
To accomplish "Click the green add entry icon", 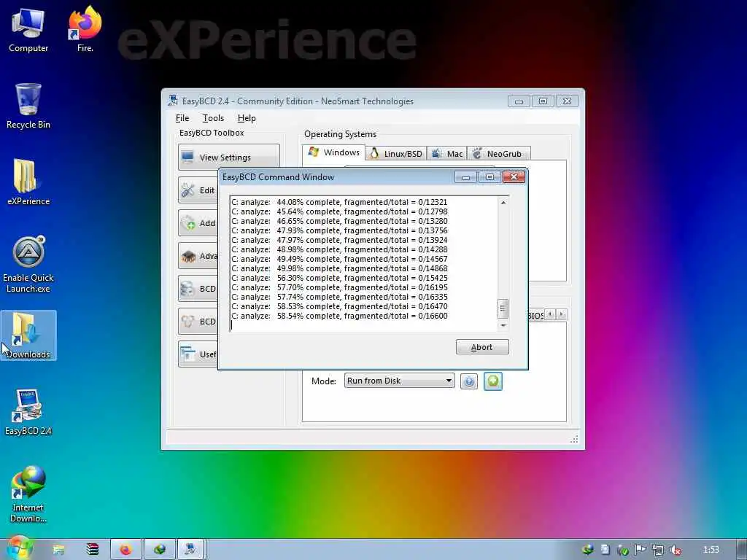I will point(493,381).
